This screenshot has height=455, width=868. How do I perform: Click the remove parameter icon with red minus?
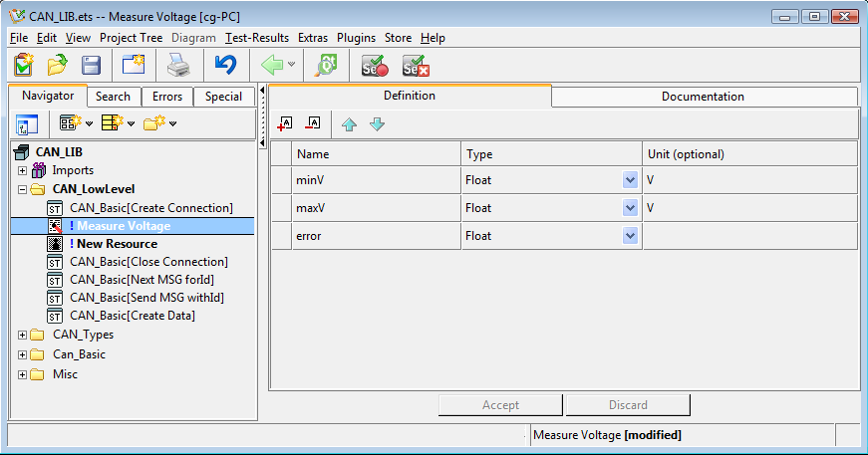point(313,123)
